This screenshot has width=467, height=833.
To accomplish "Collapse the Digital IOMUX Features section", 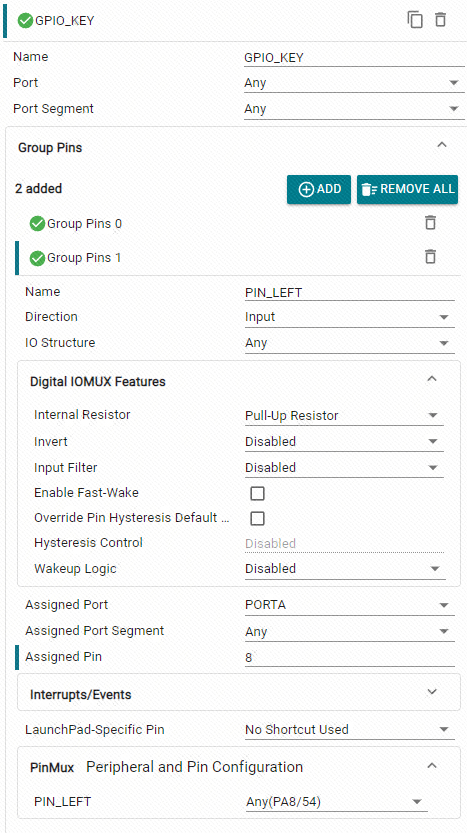I will [432, 379].
